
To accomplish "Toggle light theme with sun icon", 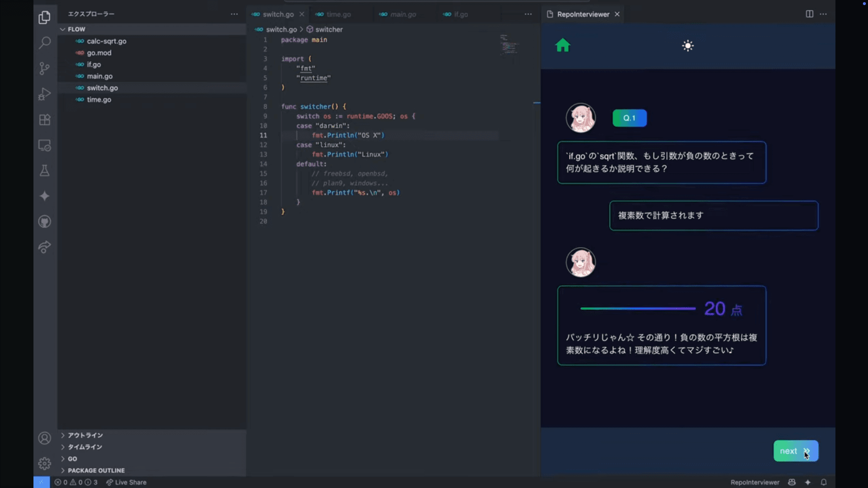I will [688, 46].
